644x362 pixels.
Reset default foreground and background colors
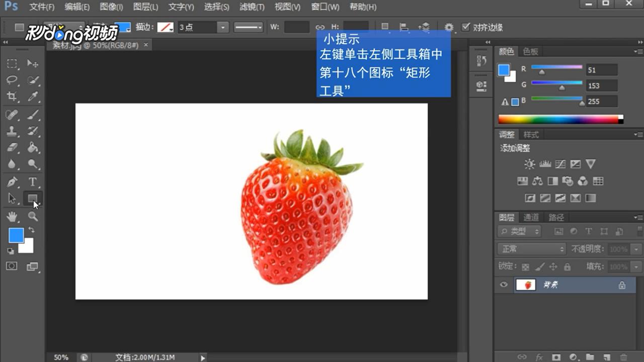11,251
